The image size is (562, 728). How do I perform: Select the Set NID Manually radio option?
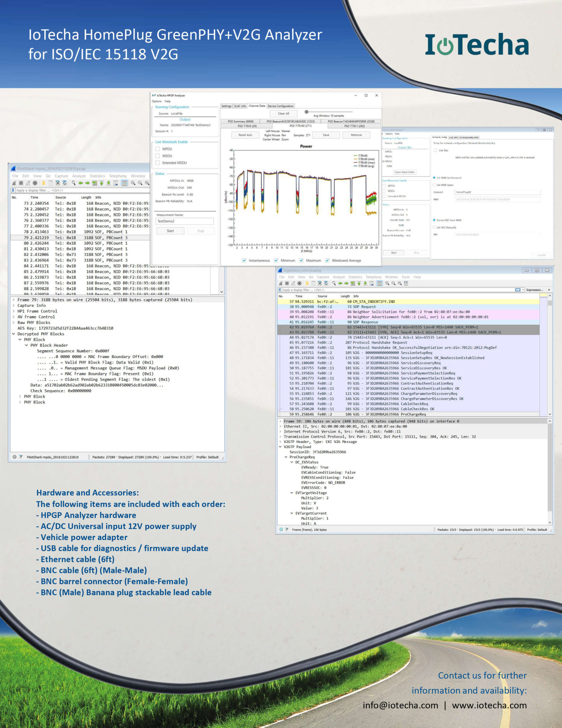[434, 227]
